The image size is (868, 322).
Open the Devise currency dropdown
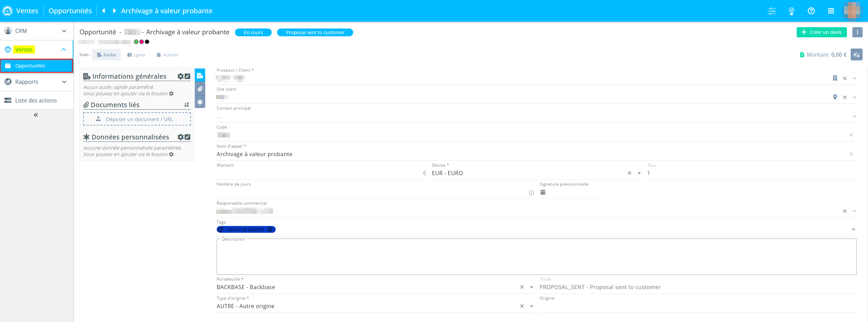(639, 173)
